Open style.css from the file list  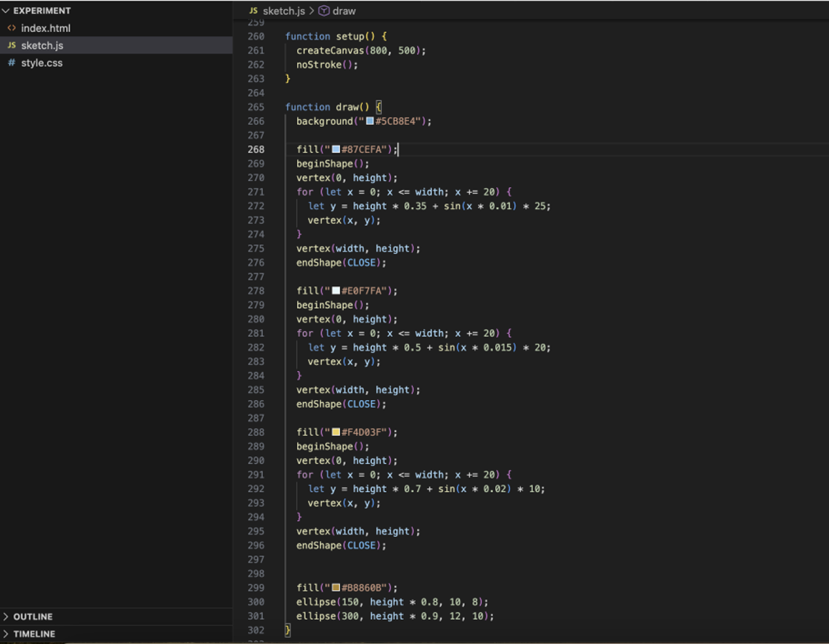coord(41,63)
